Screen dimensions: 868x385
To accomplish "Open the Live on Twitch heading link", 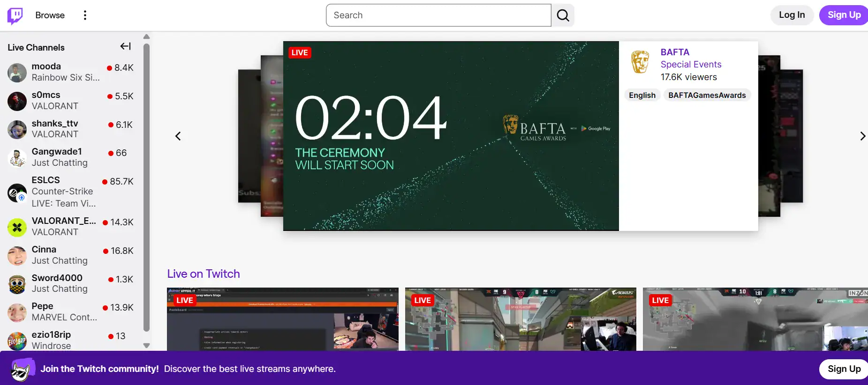I will pos(204,274).
